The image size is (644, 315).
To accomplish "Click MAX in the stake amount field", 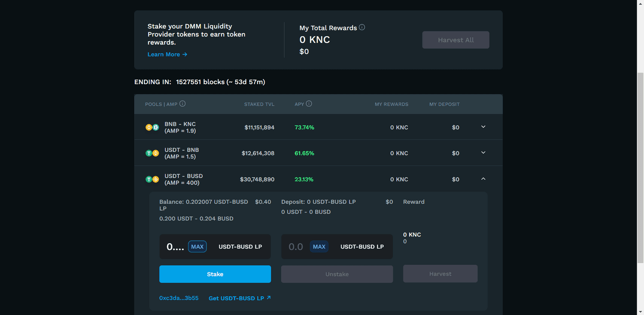I will click(197, 247).
